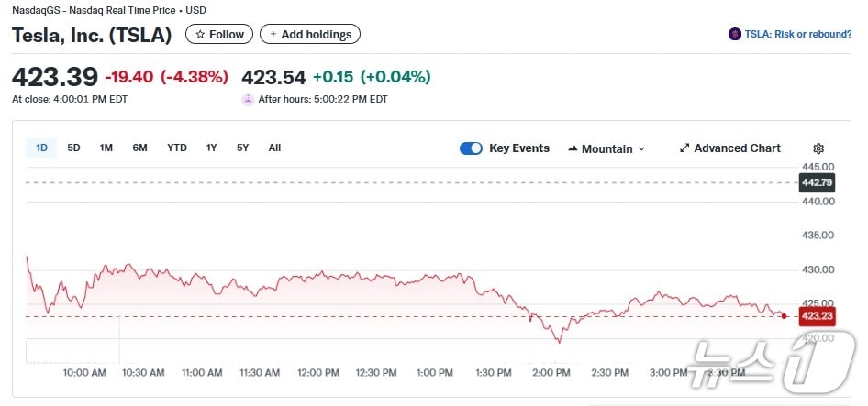
Task: Switch to the 5D time range
Action: [x=74, y=148]
